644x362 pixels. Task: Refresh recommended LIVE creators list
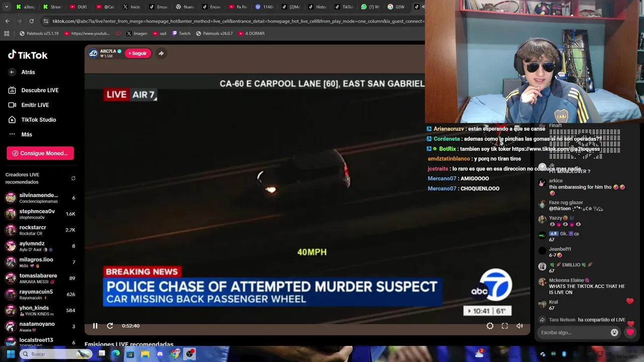pyautogui.click(x=73, y=178)
